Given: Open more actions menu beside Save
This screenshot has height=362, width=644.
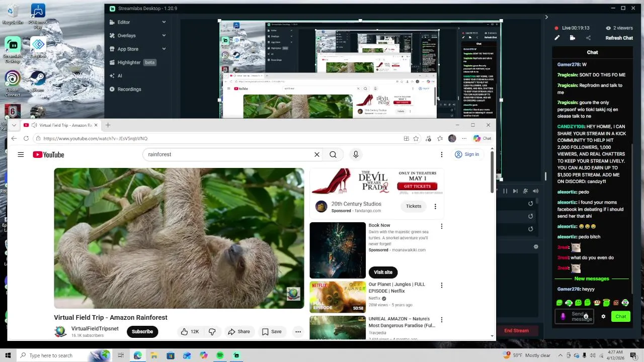Looking at the screenshot, I should click(x=298, y=331).
